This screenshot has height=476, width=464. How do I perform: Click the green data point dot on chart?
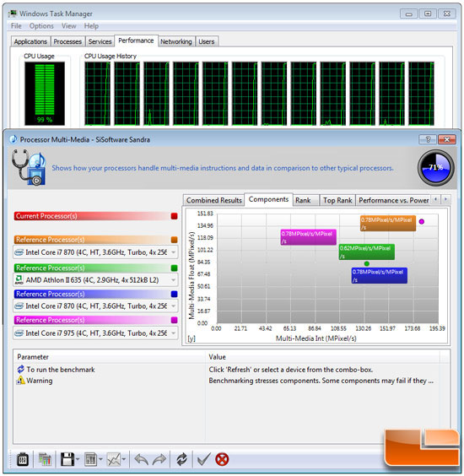367,263
